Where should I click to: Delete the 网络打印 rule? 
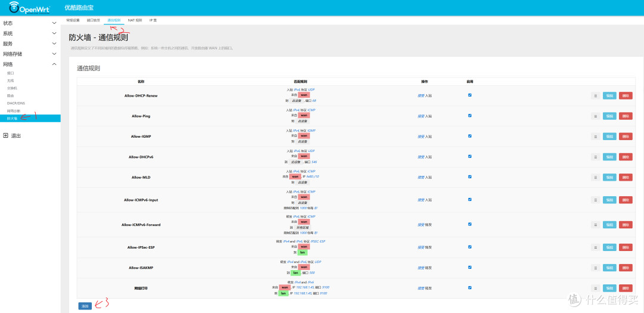pyautogui.click(x=626, y=289)
